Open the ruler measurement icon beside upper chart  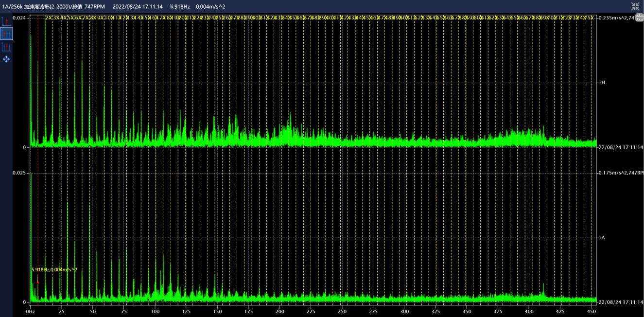click(640, 18)
